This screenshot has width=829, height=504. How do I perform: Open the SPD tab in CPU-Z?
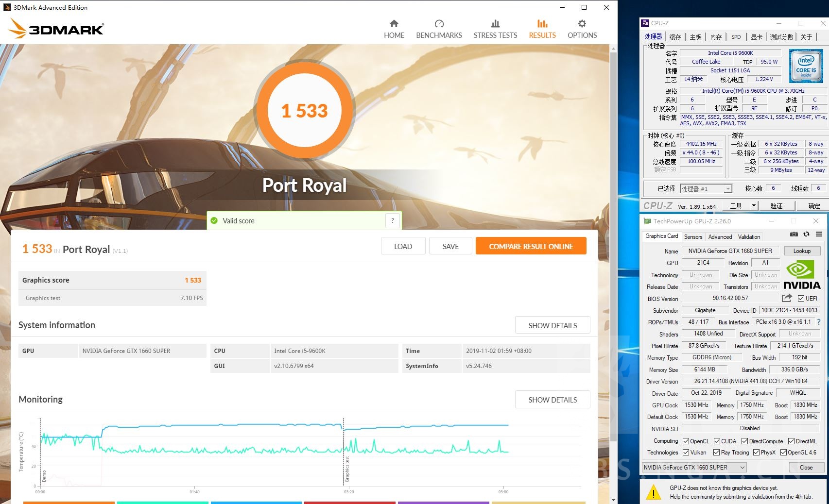[736, 37]
